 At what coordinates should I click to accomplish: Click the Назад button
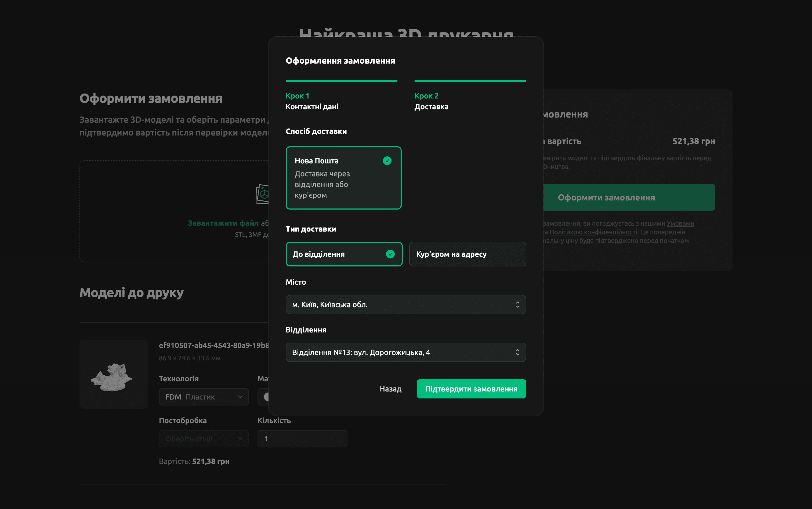tap(390, 389)
